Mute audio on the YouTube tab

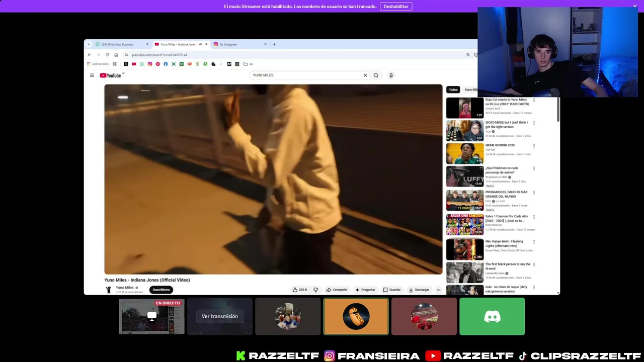200,44
